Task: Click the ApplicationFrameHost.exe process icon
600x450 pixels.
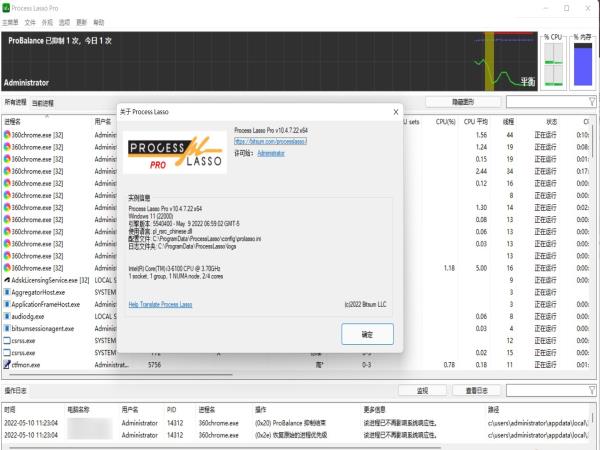Action: coord(7,304)
